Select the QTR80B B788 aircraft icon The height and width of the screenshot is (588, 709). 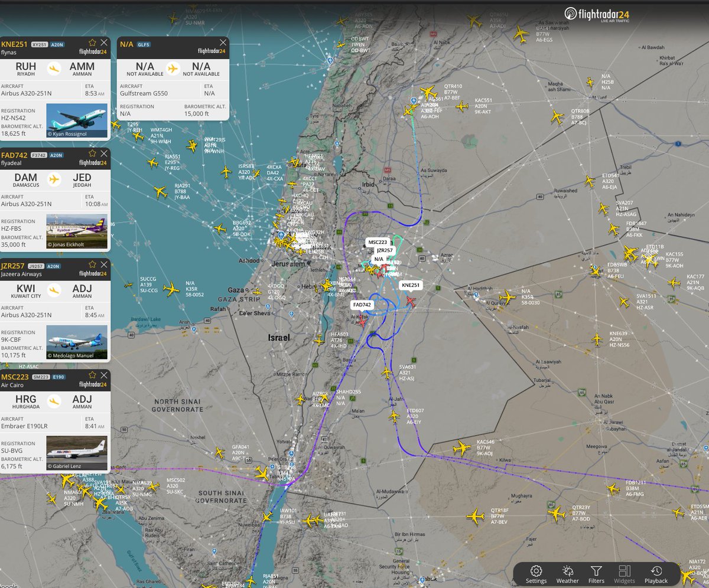pyautogui.click(x=557, y=117)
